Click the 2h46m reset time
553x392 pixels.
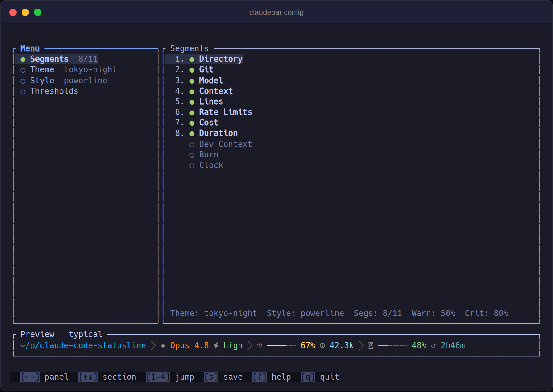453,345
